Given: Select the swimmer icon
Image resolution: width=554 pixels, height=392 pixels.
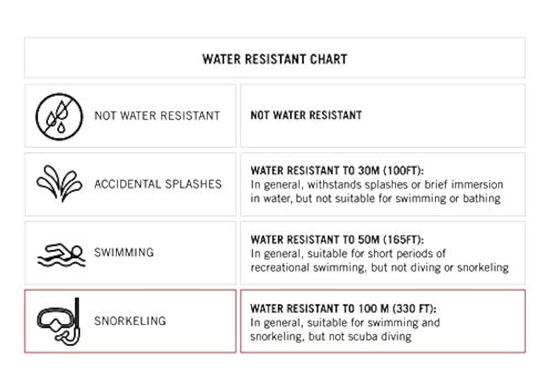Looking at the screenshot, I should (60, 254).
